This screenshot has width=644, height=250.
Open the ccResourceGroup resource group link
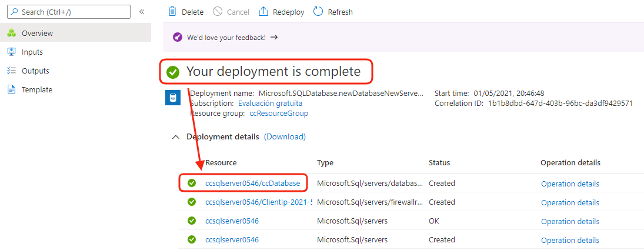pyautogui.click(x=279, y=114)
